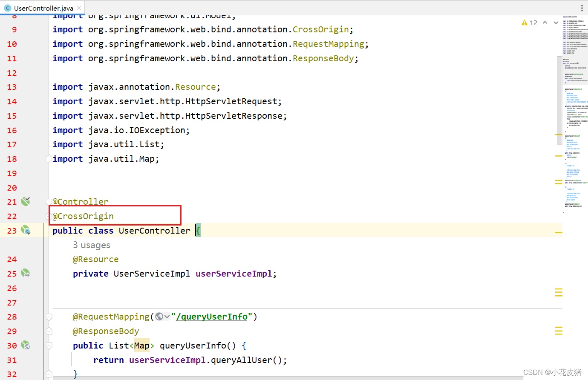The width and height of the screenshot is (588, 380).
Task: Click the @CrossOrigin annotation
Action: click(x=83, y=216)
